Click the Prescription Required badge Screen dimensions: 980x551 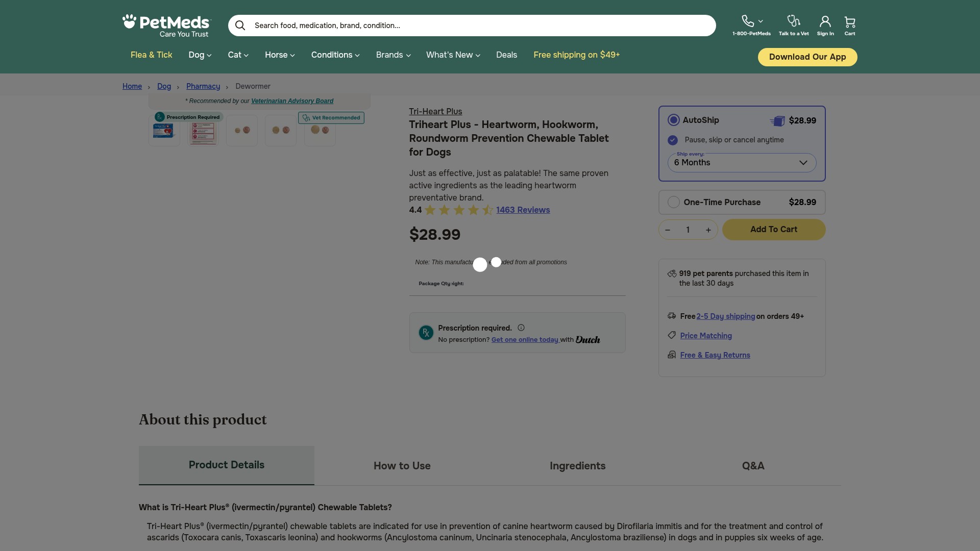[x=189, y=117]
